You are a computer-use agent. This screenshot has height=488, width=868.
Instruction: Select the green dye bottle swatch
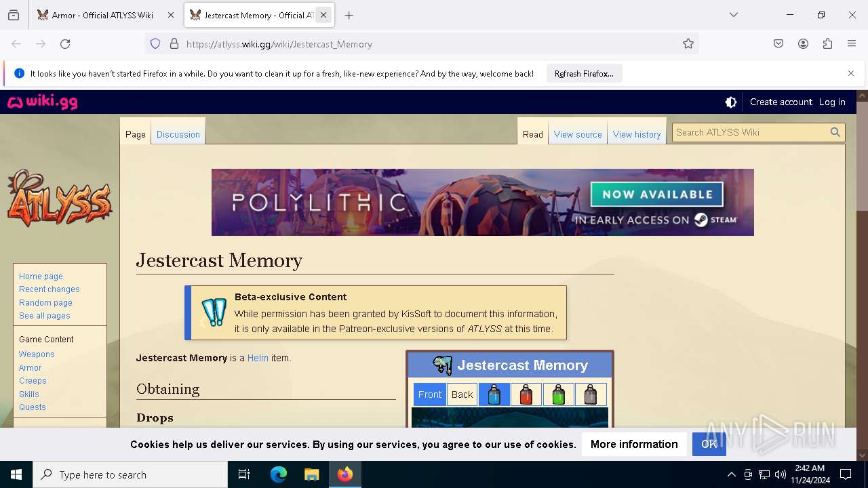point(558,394)
